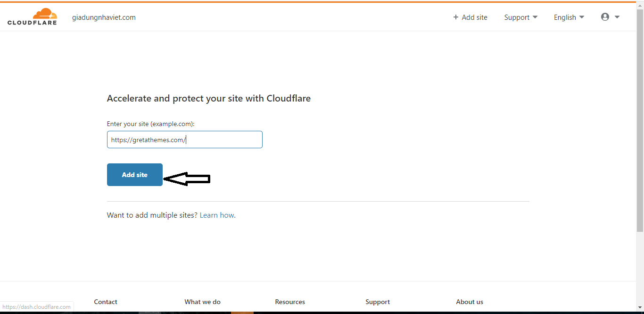This screenshot has width=644, height=314.
Task: Click the plus icon beside header Add site
Action: pyautogui.click(x=455, y=17)
